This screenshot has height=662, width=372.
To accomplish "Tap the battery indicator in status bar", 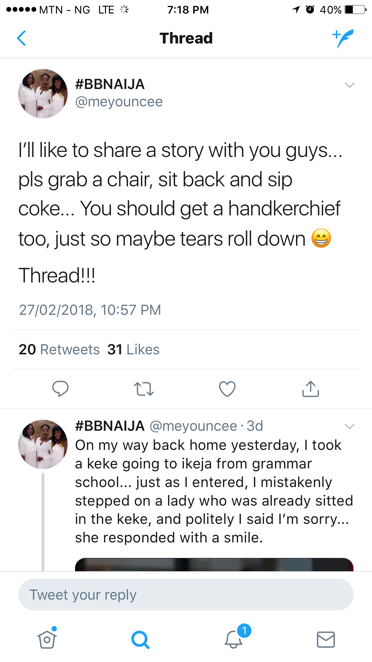I will click(356, 10).
